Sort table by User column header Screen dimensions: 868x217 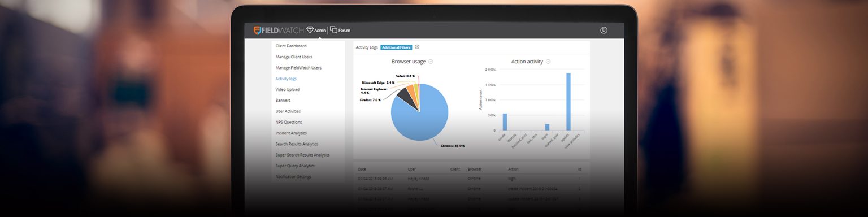pyautogui.click(x=412, y=169)
